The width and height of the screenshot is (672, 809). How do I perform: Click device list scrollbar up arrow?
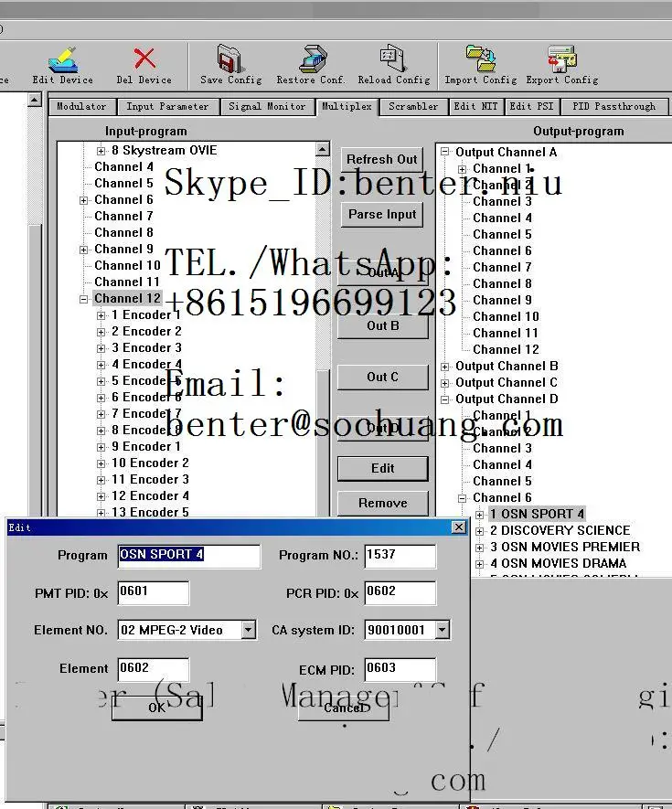(x=34, y=100)
